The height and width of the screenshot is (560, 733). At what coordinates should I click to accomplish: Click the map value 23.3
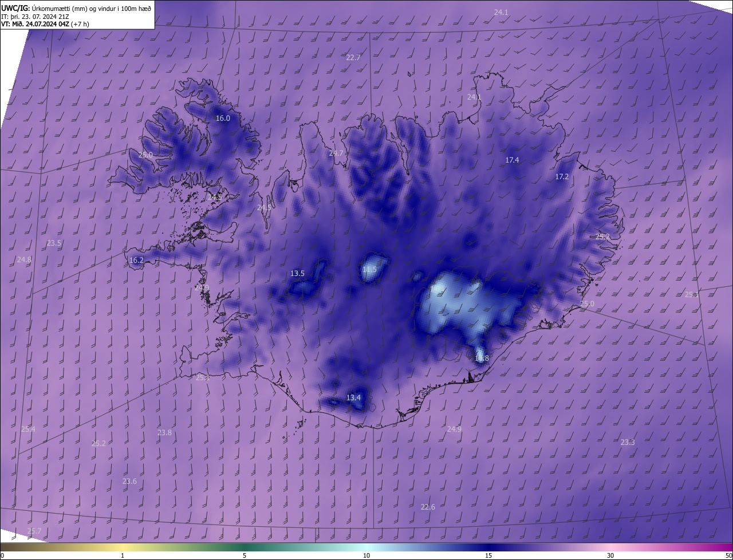[x=628, y=443]
